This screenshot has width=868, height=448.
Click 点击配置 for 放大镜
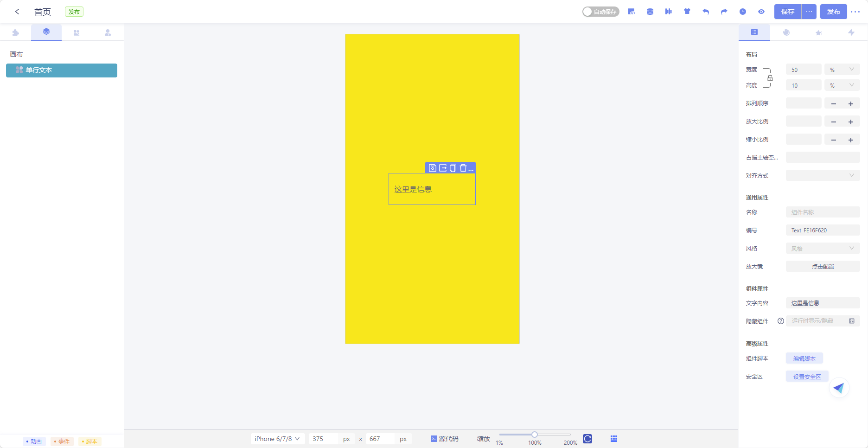(x=823, y=266)
